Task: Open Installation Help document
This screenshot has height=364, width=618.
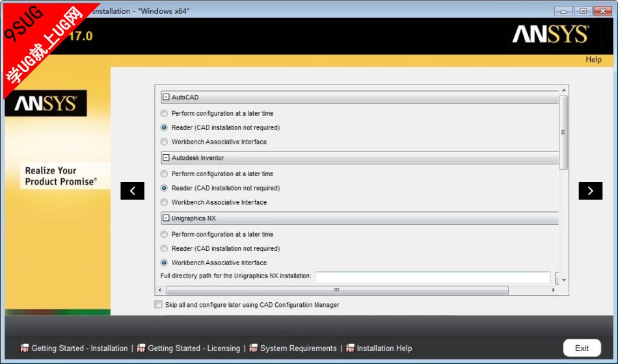Action: point(384,348)
